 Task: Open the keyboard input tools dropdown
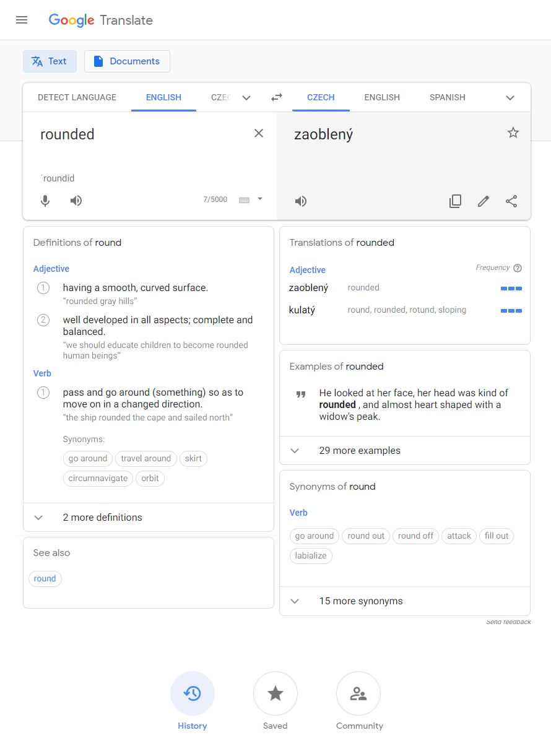pos(260,199)
